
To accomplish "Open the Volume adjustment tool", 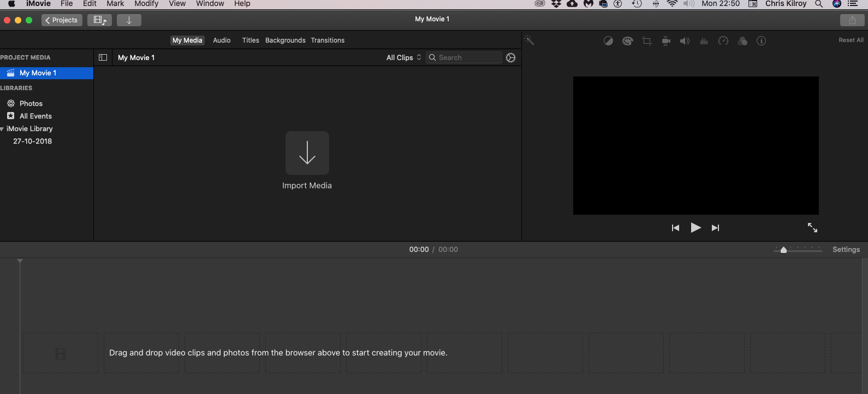I will point(685,41).
